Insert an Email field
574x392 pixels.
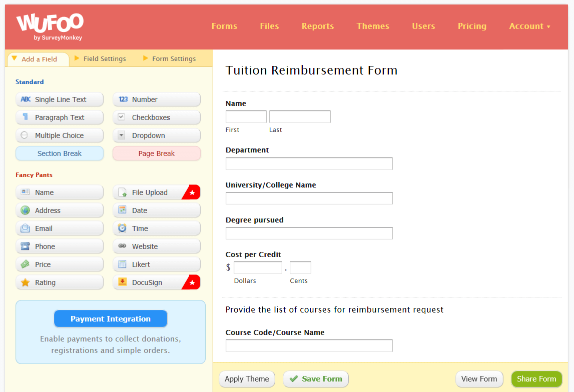point(59,228)
